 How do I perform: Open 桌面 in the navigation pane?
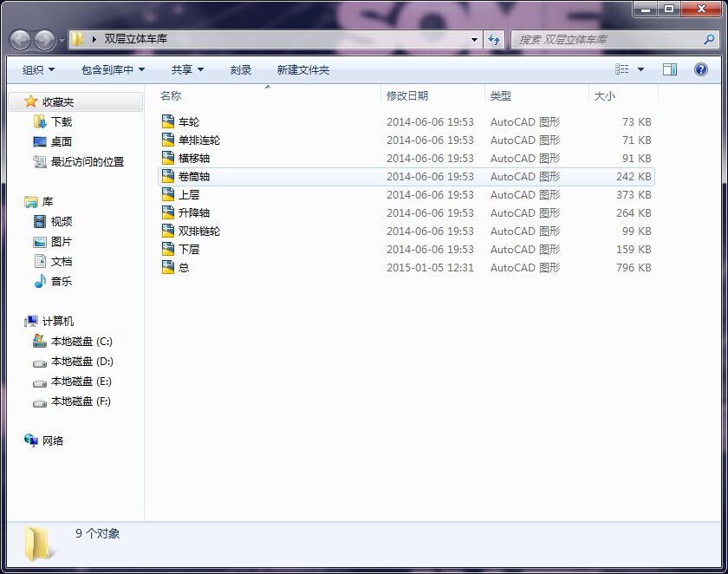[53, 141]
